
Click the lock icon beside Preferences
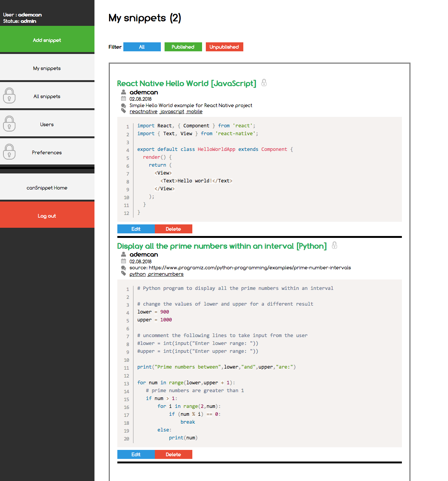tap(9, 152)
